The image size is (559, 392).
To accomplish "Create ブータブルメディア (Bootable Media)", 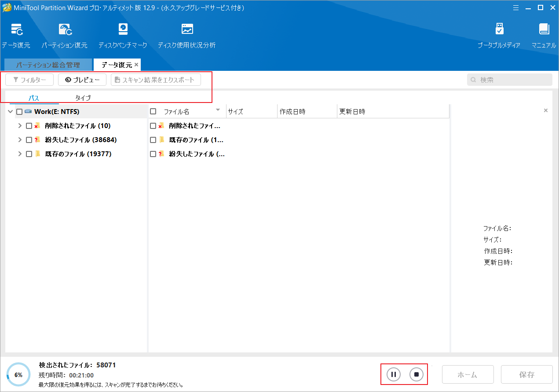I will click(499, 29).
